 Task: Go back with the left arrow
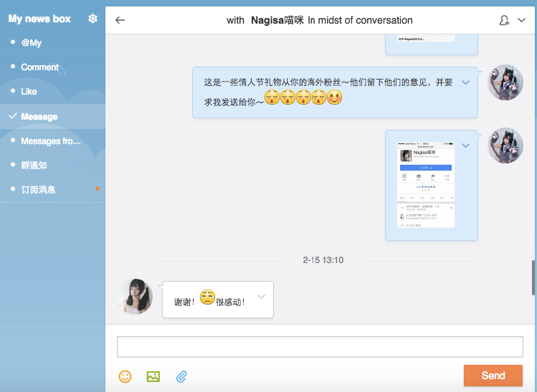click(x=120, y=20)
